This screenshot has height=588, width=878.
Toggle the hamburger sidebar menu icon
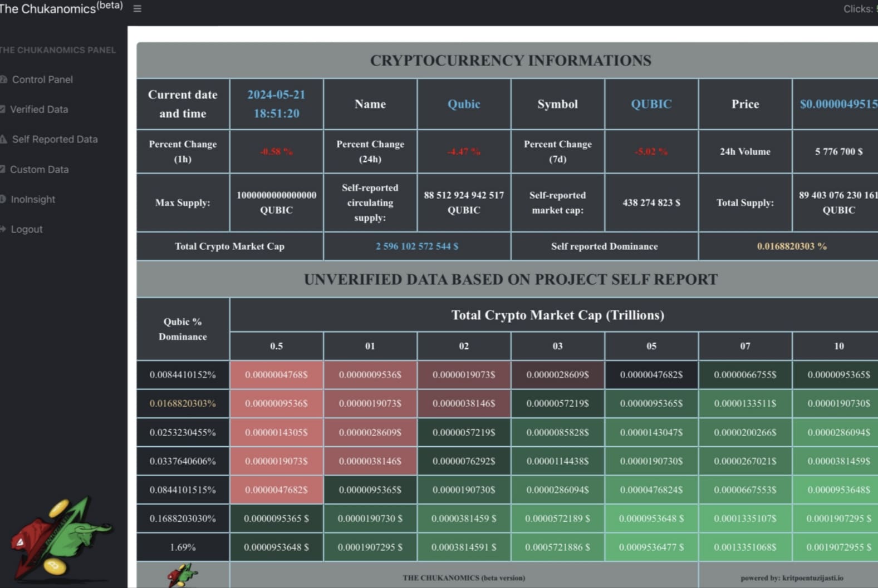(x=137, y=9)
